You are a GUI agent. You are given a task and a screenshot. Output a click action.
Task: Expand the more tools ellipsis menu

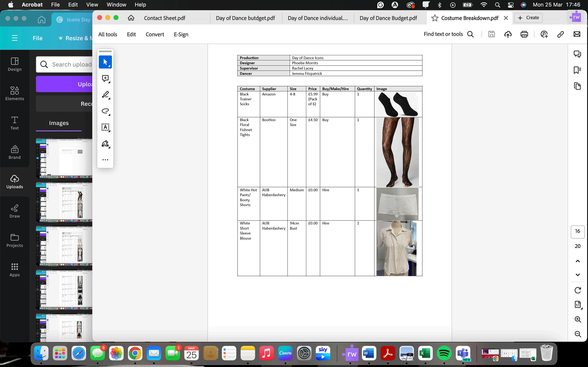point(105,160)
